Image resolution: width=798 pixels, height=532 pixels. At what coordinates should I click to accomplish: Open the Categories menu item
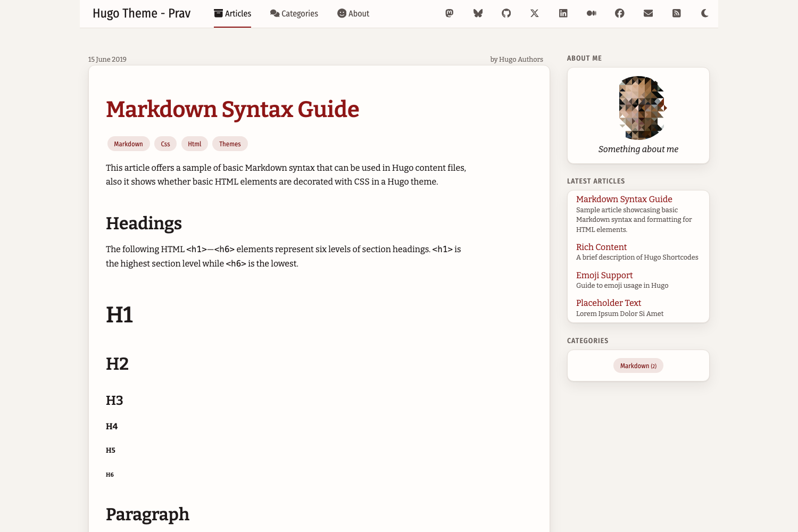[x=294, y=14]
